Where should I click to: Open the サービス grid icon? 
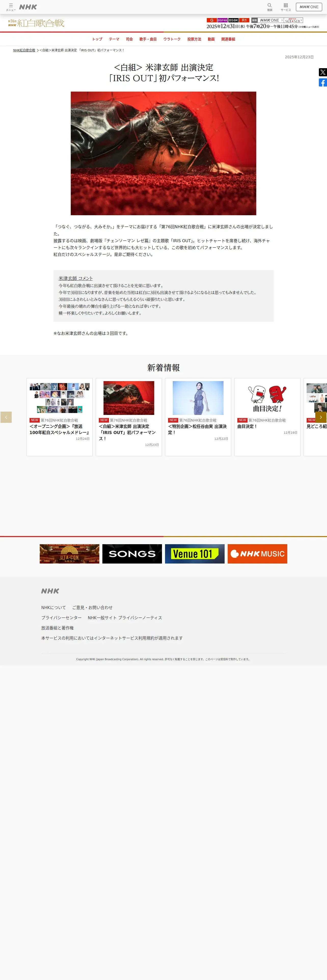tap(285, 7)
